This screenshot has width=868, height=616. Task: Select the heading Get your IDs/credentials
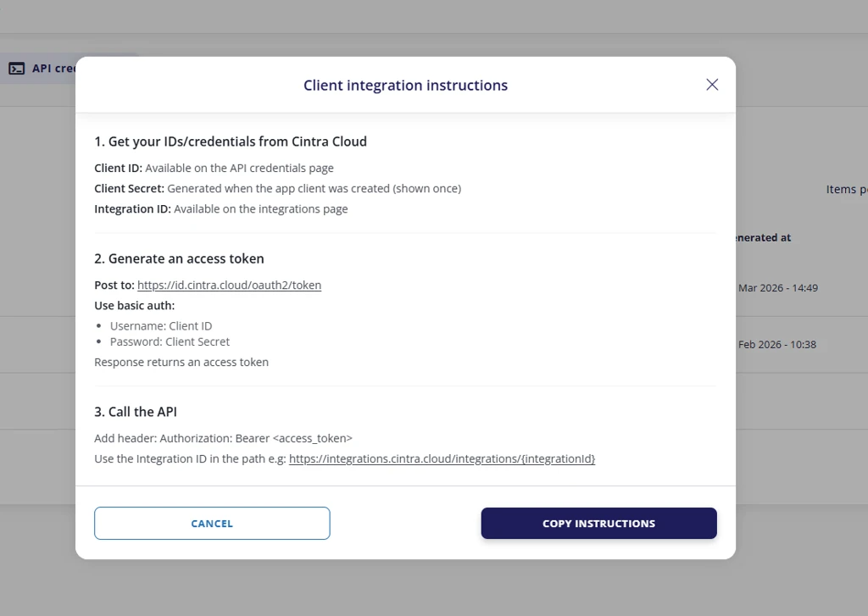(231, 142)
